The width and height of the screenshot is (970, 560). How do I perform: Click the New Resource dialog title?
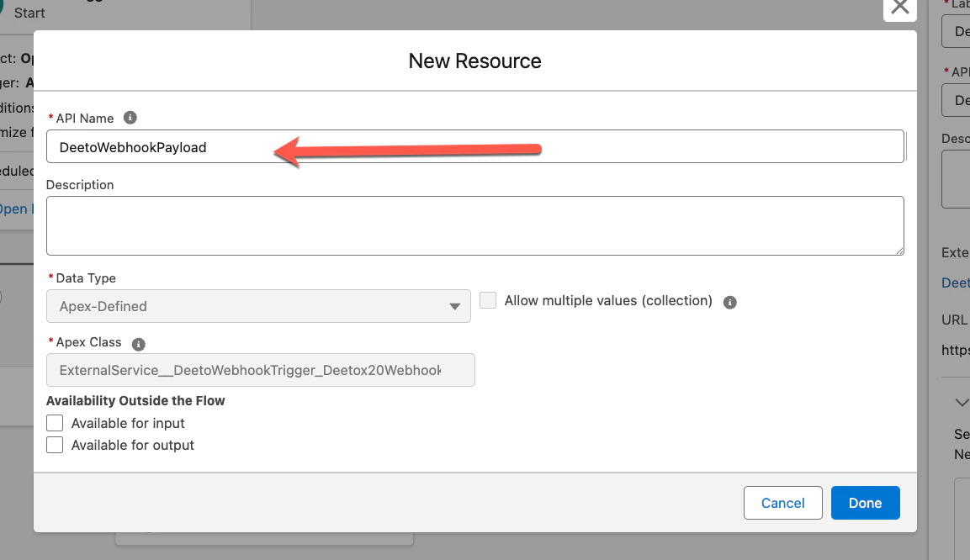click(475, 61)
